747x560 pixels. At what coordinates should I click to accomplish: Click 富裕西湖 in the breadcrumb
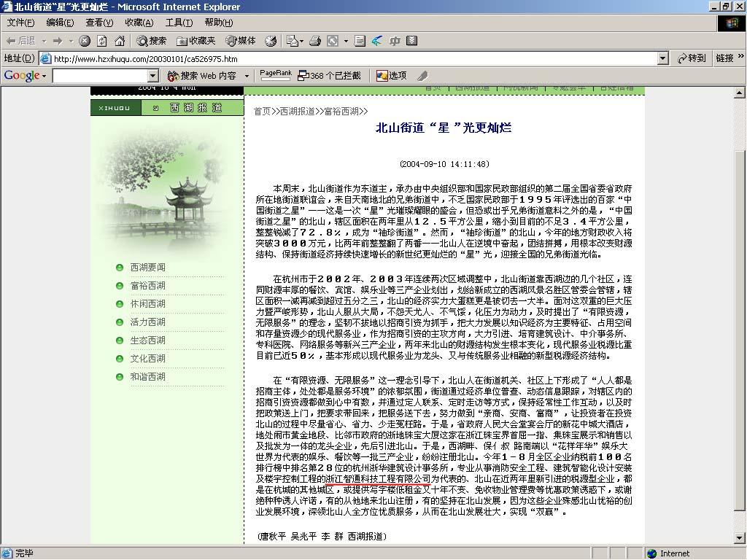click(x=341, y=112)
